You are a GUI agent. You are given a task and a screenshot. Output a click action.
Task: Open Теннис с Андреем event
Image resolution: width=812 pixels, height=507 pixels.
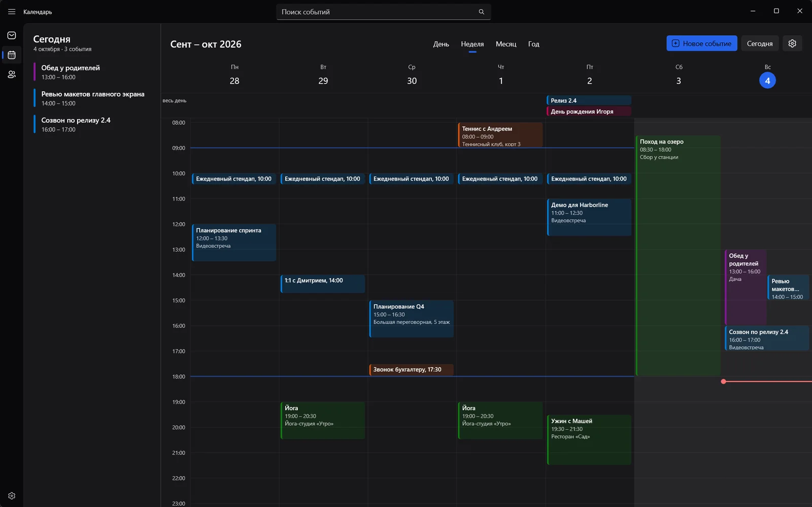tap(500, 135)
